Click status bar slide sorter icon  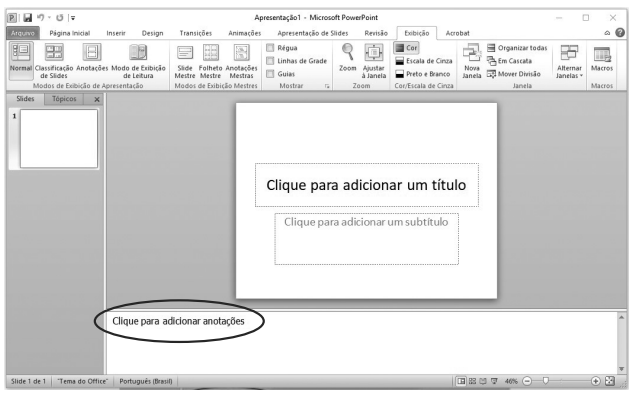pos(472,381)
